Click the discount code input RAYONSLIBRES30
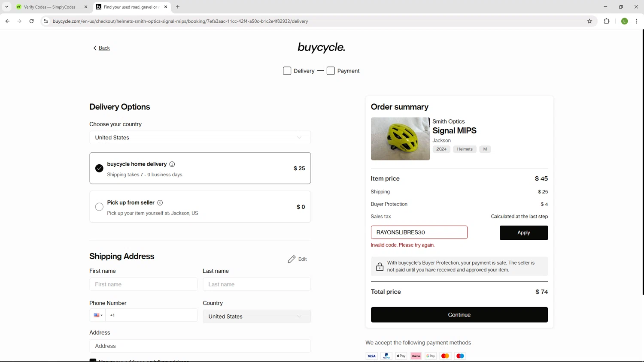The image size is (644, 362). [419, 232]
